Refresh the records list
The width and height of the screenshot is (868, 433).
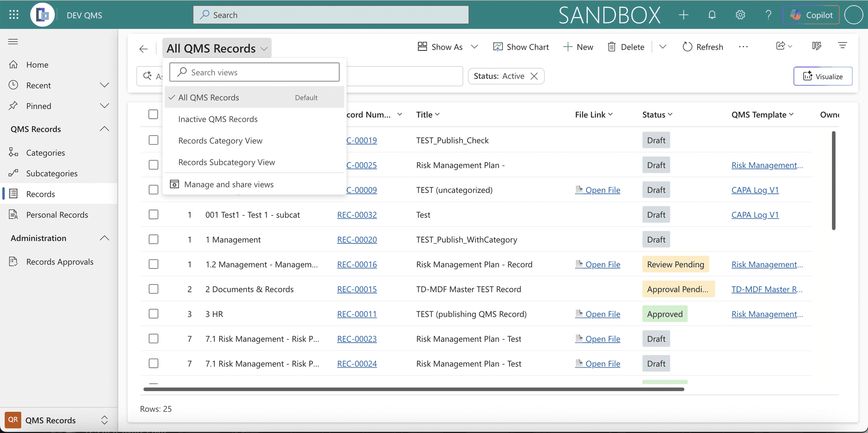[703, 47]
